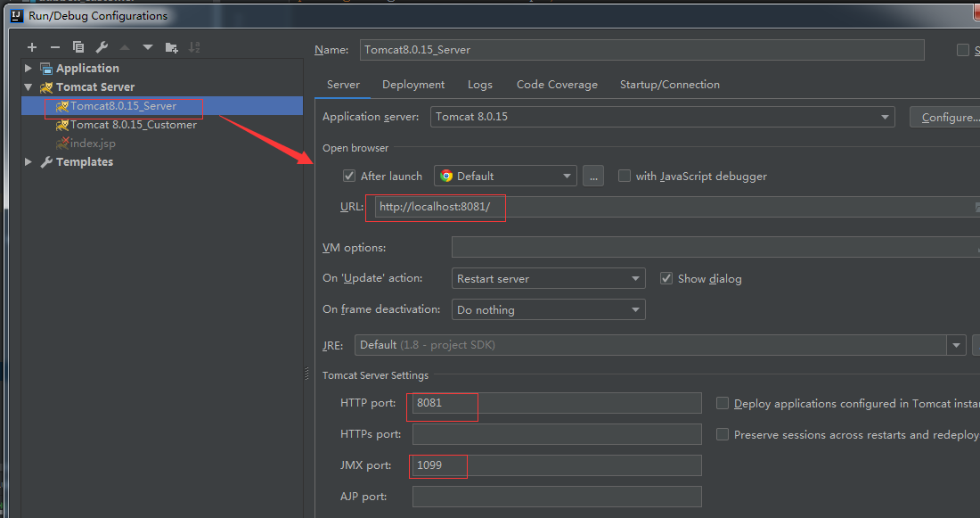Sort configurations alphabetically
Viewport: 980px width, 518px height.
[194, 47]
